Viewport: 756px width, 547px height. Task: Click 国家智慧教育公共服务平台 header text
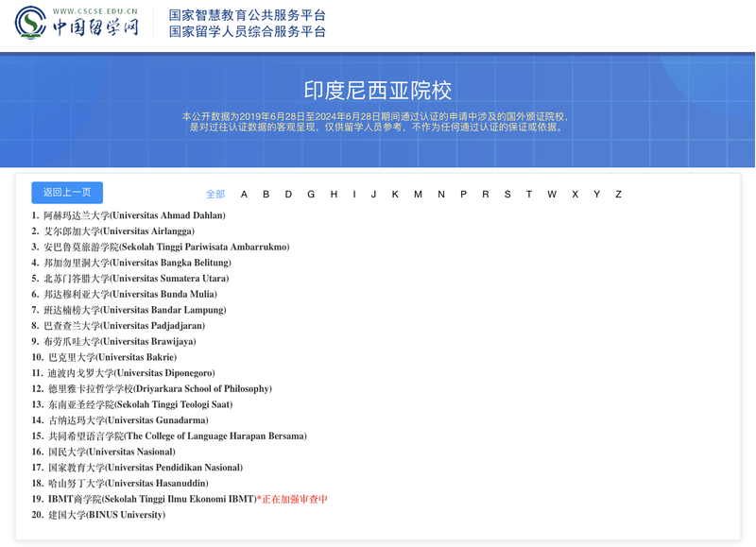click(248, 15)
